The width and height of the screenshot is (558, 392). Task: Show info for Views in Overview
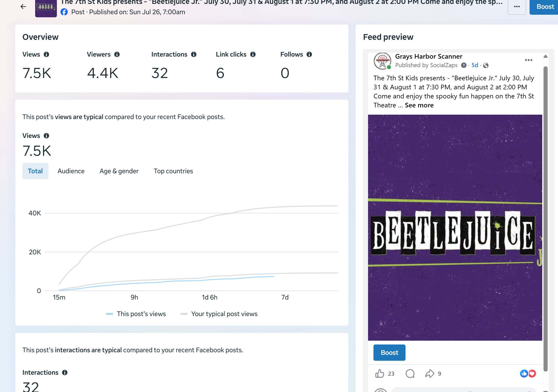pyautogui.click(x=47, y=54)
